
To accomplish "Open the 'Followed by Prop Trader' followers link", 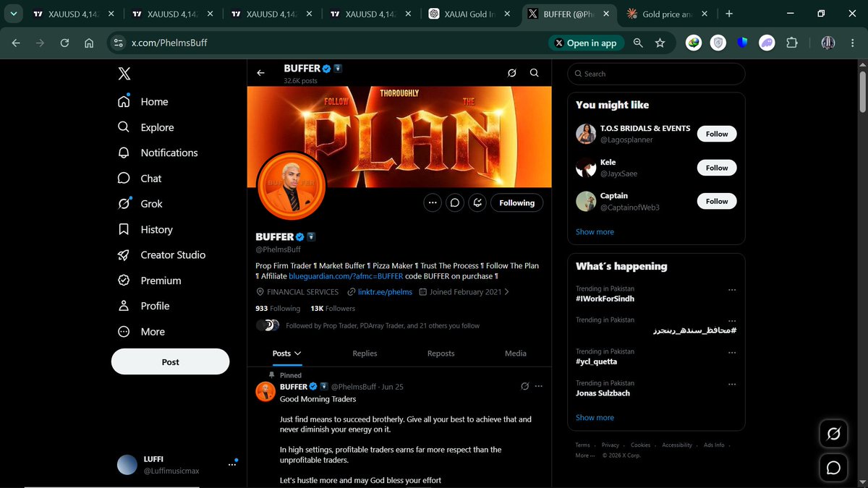I will [x=383, y=325].
